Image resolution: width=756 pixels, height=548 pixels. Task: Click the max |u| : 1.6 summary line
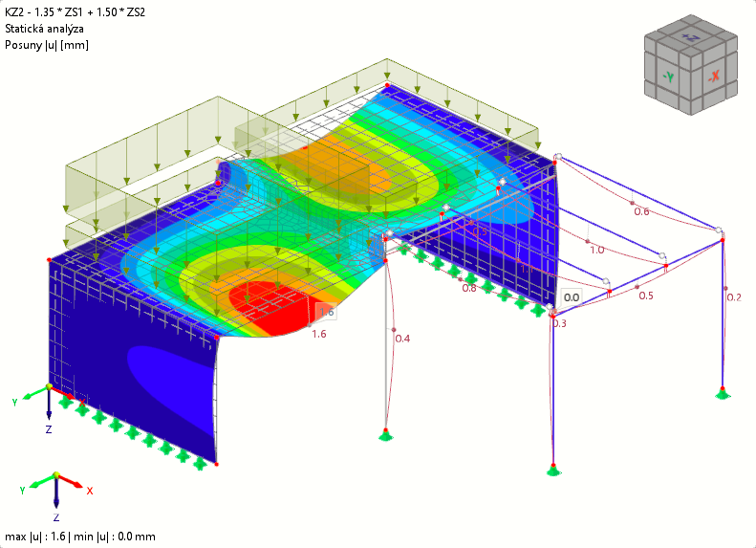click(80, 536)
